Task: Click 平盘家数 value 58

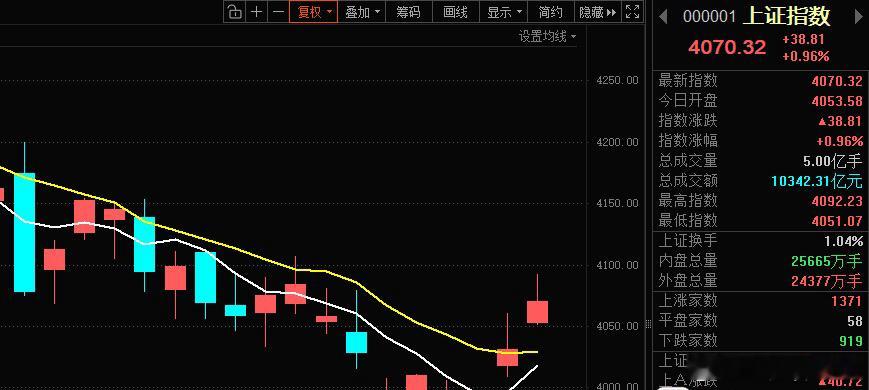Action: tap(855, 321)
